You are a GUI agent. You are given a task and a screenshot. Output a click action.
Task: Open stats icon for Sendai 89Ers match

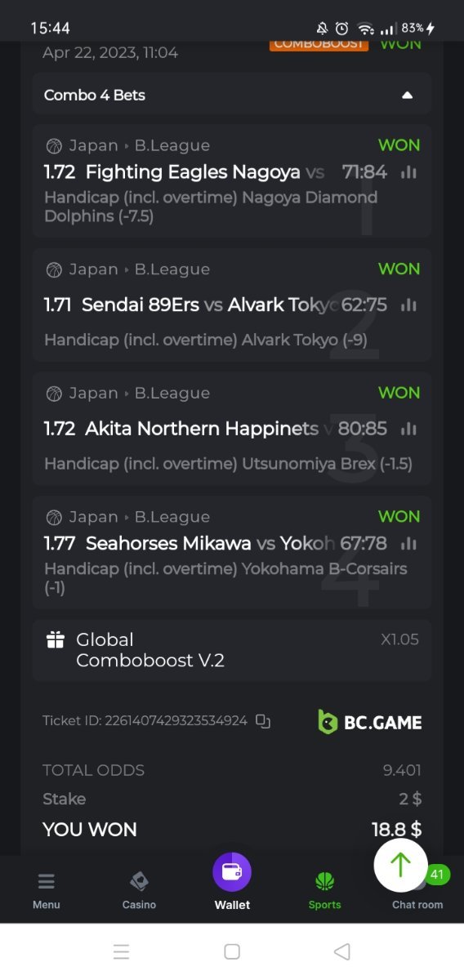(408, 305)
